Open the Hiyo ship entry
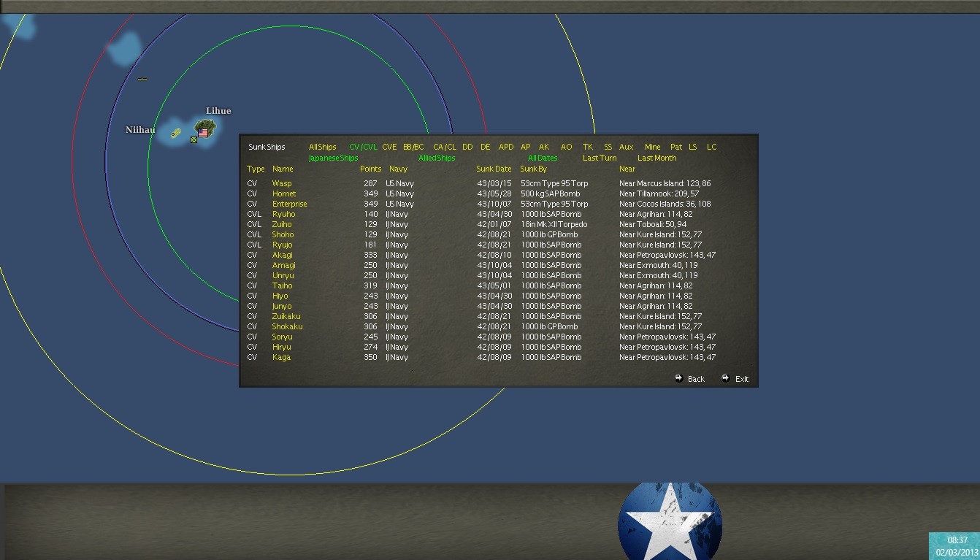 [280, 296]
